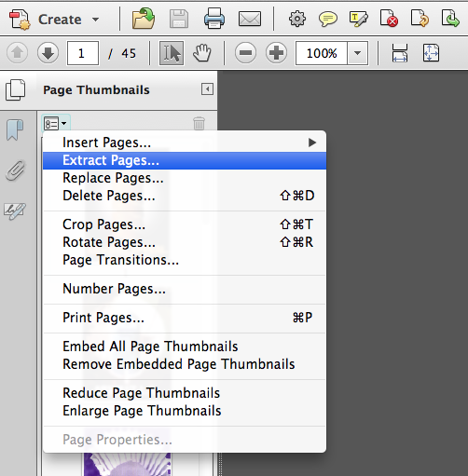Go to next page arrow button
The width and height of the screenshot is (468, 476).
tap(48, 53)
